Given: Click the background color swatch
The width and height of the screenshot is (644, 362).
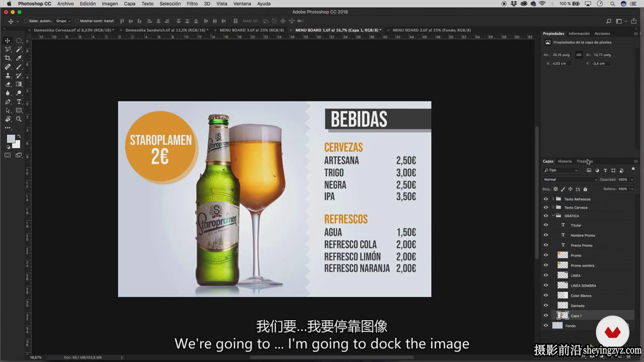Looking at the screenshot, I should point(18,145).
